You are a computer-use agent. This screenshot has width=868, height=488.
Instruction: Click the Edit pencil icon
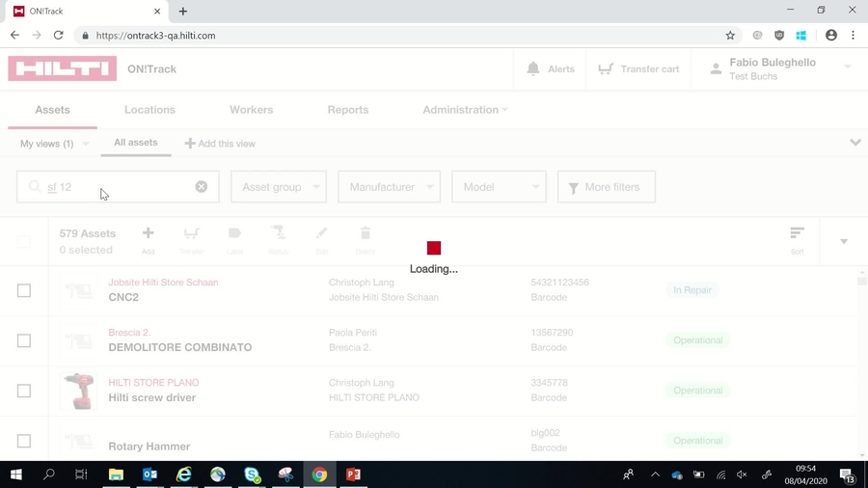pos(321,233)
